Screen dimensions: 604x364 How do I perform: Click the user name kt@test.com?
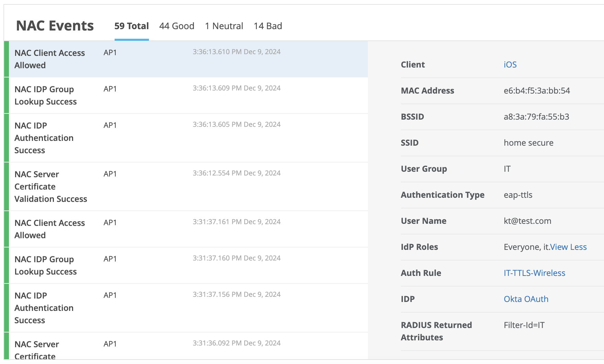pyautogui.click(x=527, y=221)
